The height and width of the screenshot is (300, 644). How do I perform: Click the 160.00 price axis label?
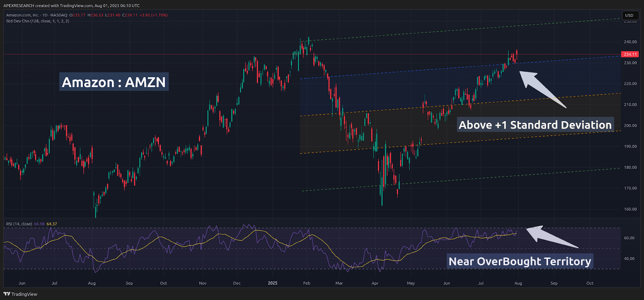tap(630, 209)
